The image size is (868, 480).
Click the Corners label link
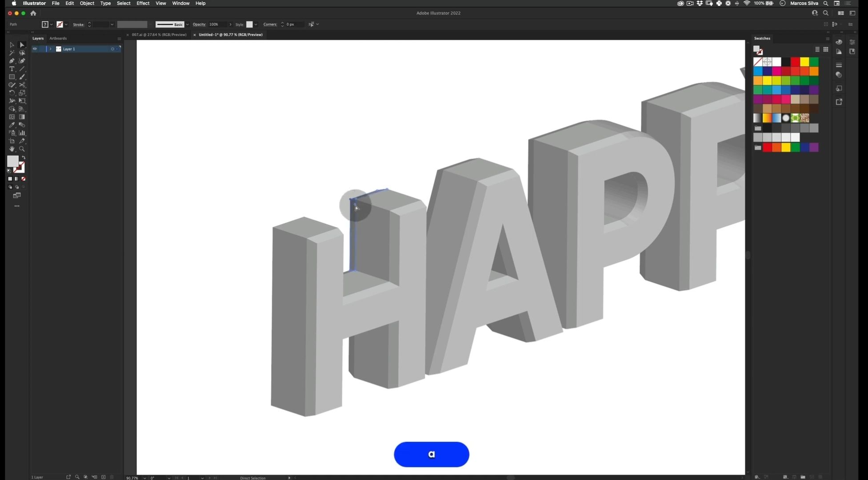coord(270,24)
